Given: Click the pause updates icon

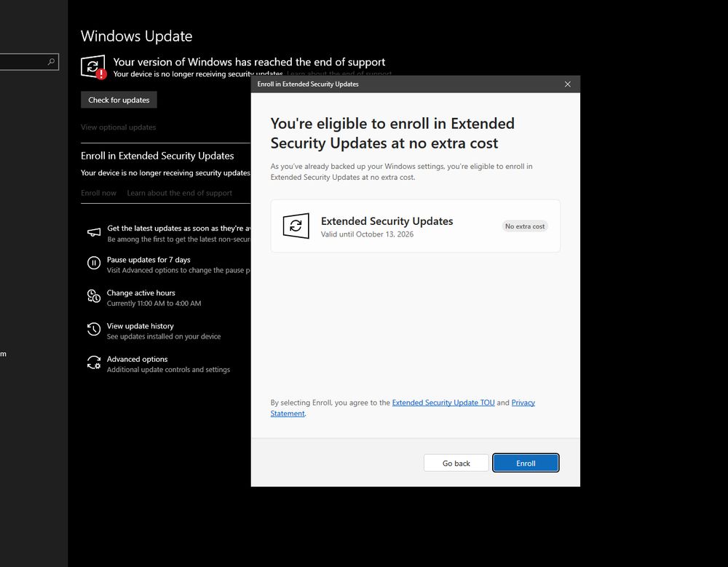Looking at the screenshot, I should click(94, 263).
